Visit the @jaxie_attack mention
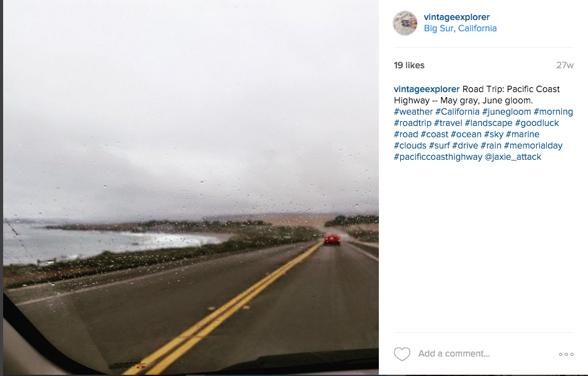The width and height of the screenshot is (588, 376). point(513,157)
